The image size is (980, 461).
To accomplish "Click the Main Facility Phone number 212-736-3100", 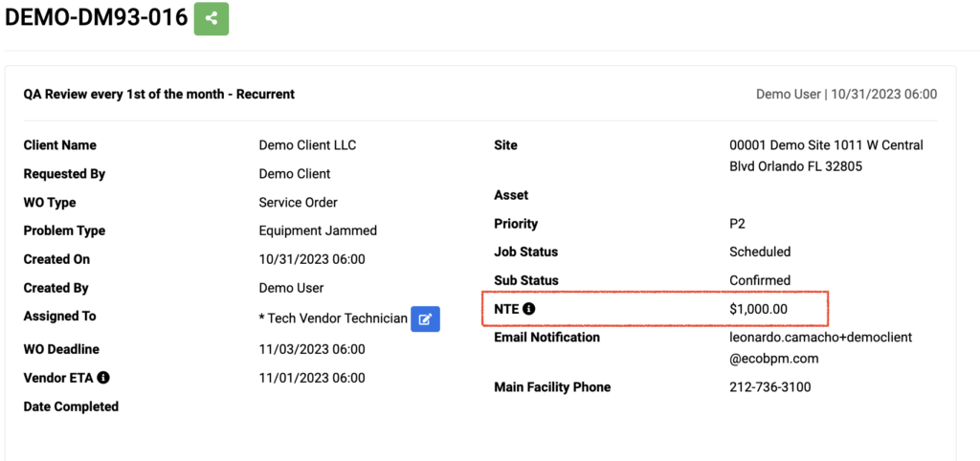I will (770, 387).
